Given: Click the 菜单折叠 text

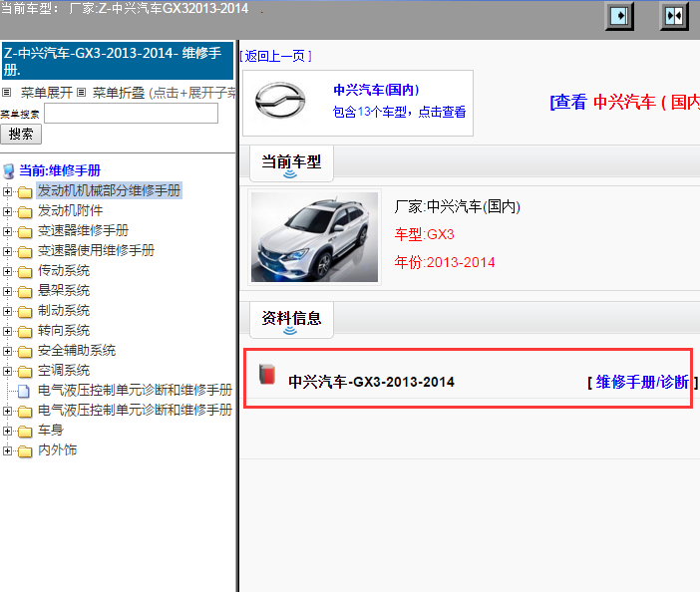Looking at the screenshot, I should 119,93.
